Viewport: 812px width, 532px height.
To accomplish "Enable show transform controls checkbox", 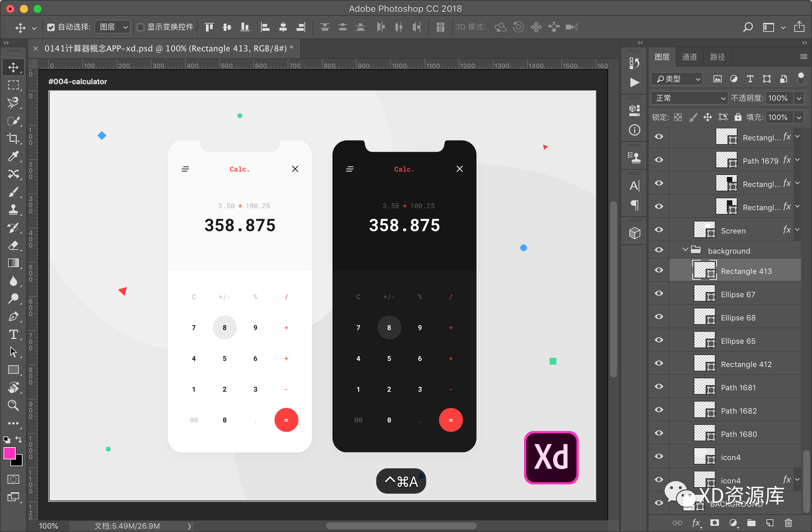I will (x=141, y=27).
